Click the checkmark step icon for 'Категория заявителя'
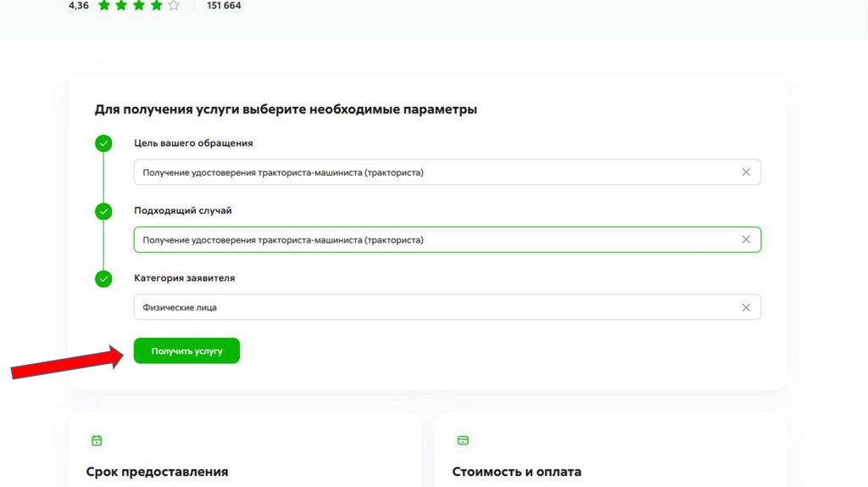The height and width of the screenshot is (487, 868). [103, 278]
